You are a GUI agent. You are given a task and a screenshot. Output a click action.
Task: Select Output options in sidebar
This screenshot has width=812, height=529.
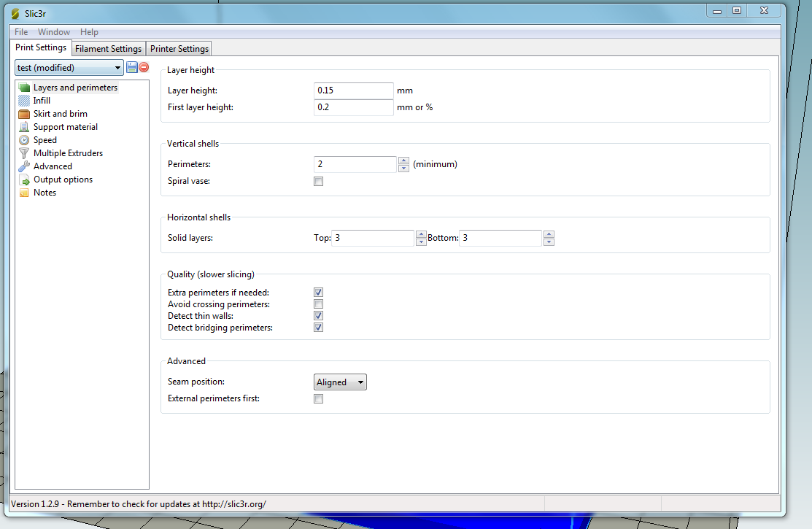click(63, 179)
